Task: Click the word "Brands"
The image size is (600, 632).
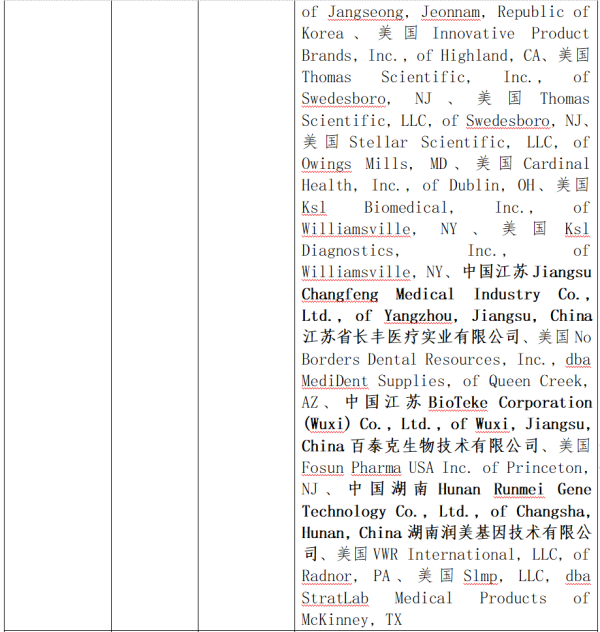Action: coord(326,55)
